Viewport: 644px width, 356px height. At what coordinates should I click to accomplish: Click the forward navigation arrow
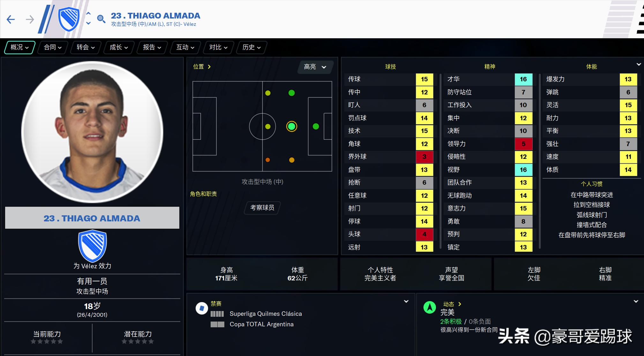[30, 19]
